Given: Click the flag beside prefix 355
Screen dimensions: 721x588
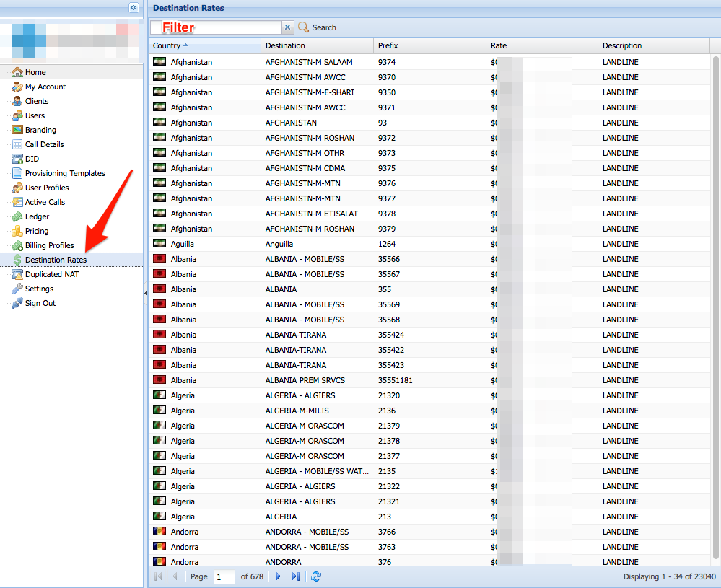Looking at the screenshot, I should [160, 289].
